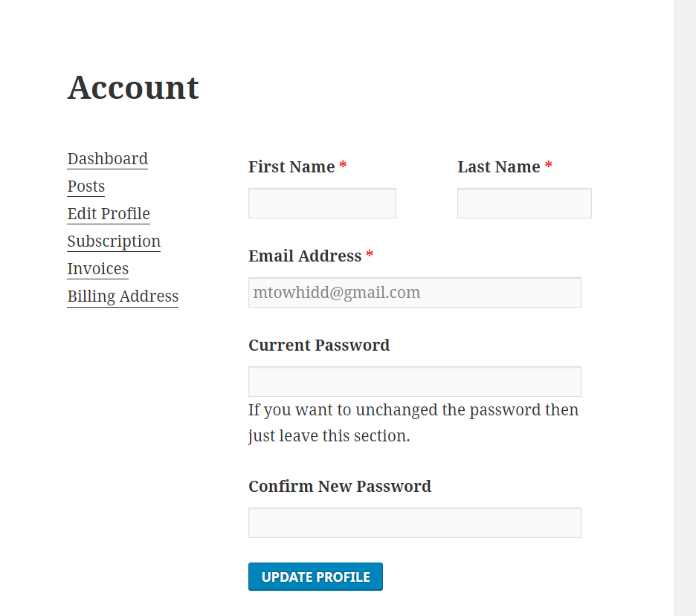Click into the Last Name field
The image size is (696, 616).
click(525, 203)
